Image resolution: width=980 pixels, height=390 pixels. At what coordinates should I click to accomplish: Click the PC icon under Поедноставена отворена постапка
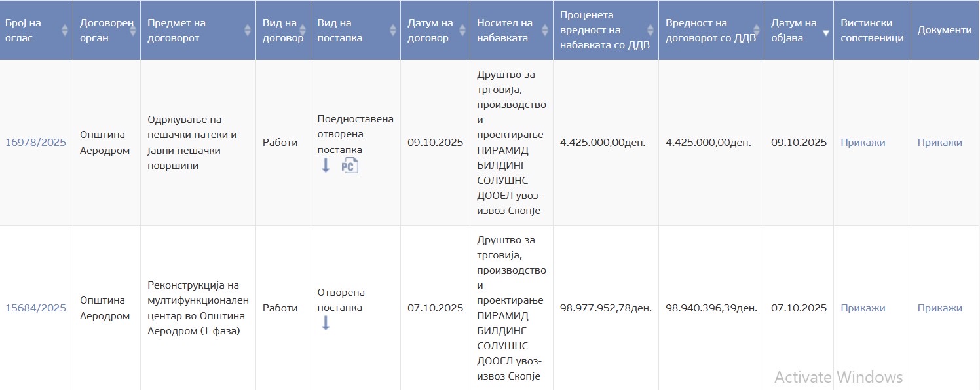pos(350,166)
